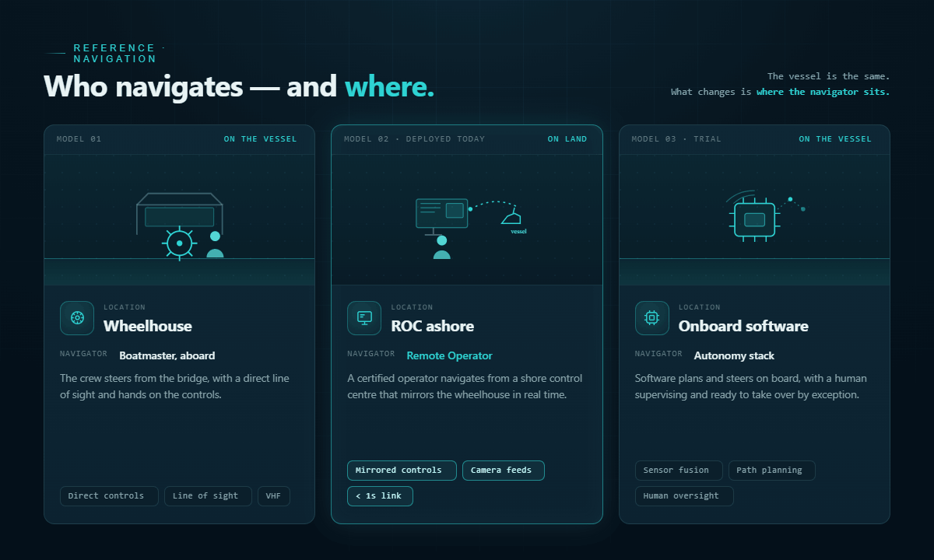The height and width of the screenshot is (560, 934).
Task: Click NAVIGATOR label beside Remote Operator
Action: 371,354
